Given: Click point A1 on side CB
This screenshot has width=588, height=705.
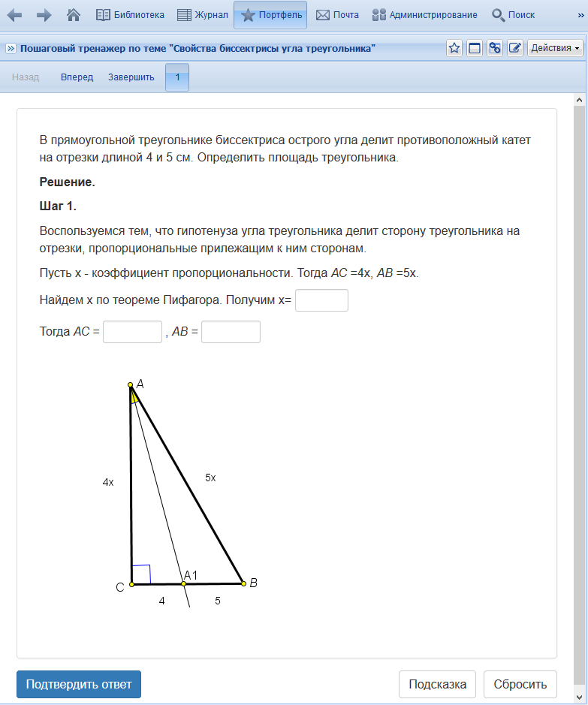Looking at the screenshot, I should point(183,583).
